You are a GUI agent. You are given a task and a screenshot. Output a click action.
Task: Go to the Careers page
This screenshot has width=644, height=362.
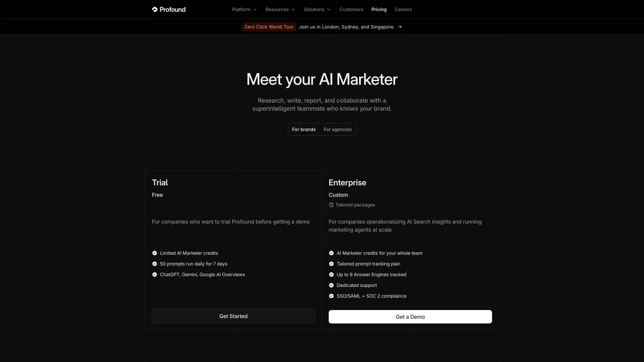tap(403, 9)
